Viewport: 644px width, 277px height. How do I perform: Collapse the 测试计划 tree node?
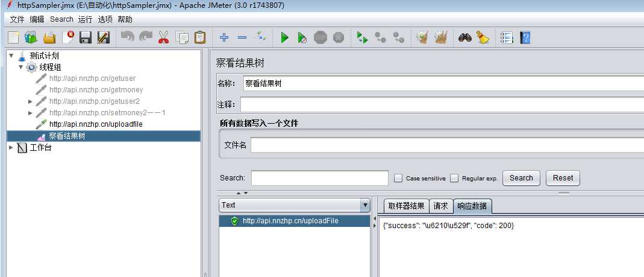11,56
